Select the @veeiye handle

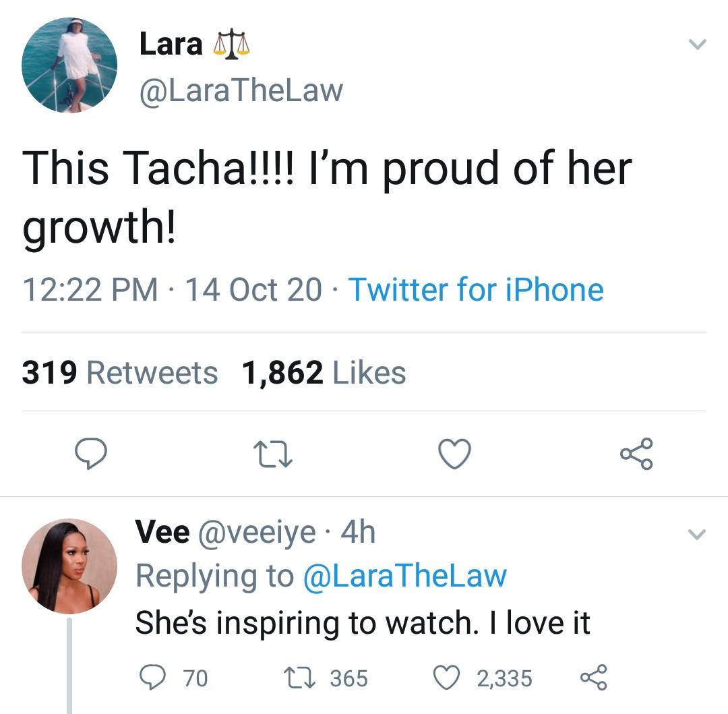click(x=256, y=533)
